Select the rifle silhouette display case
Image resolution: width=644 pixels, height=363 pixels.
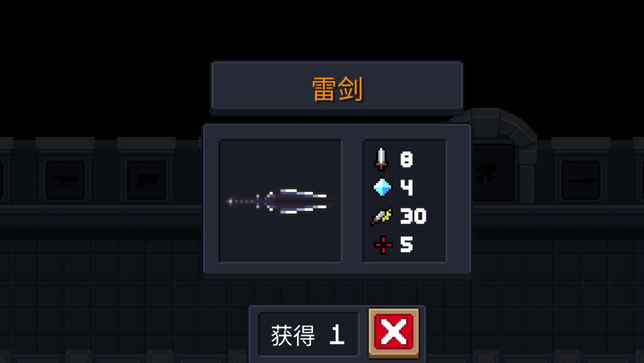point(65,180)
